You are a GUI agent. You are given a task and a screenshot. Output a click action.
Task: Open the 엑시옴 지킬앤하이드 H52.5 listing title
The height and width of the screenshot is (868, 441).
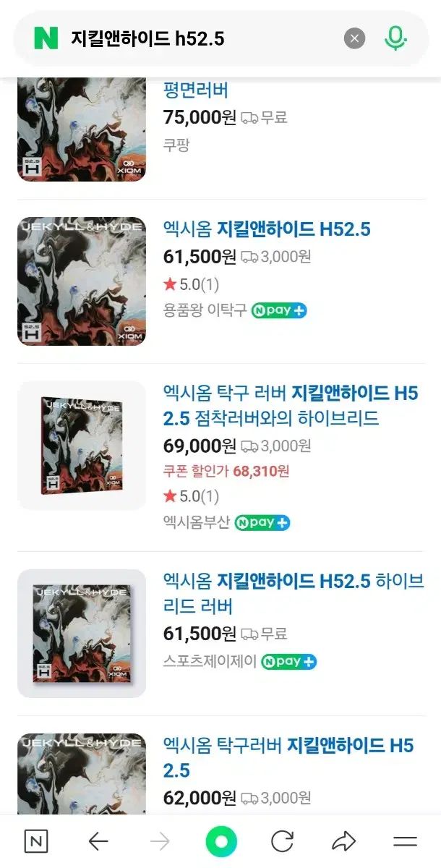pyautogui.click(x=267, y=229)
